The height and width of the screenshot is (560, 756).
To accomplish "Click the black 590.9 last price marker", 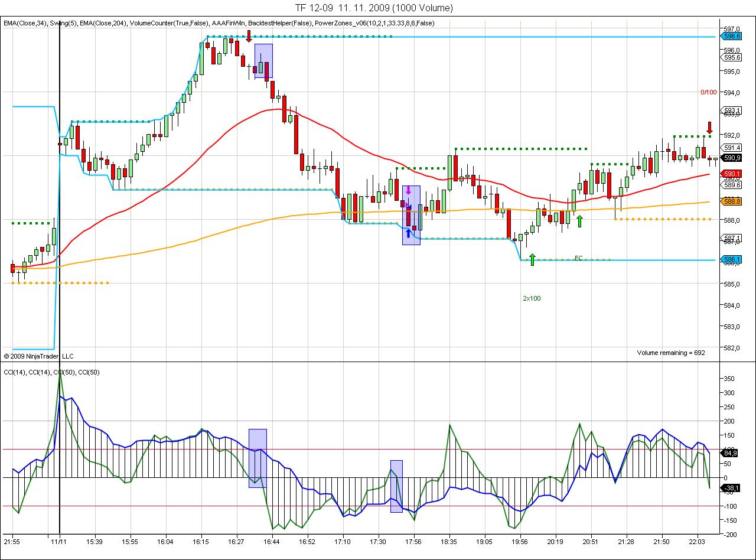I will pos(731,158).
